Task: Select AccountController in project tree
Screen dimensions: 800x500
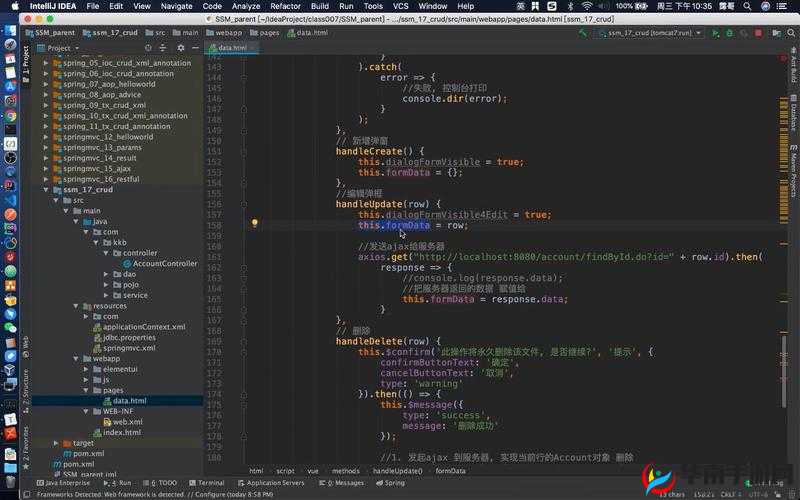Action: click(165, 264)
